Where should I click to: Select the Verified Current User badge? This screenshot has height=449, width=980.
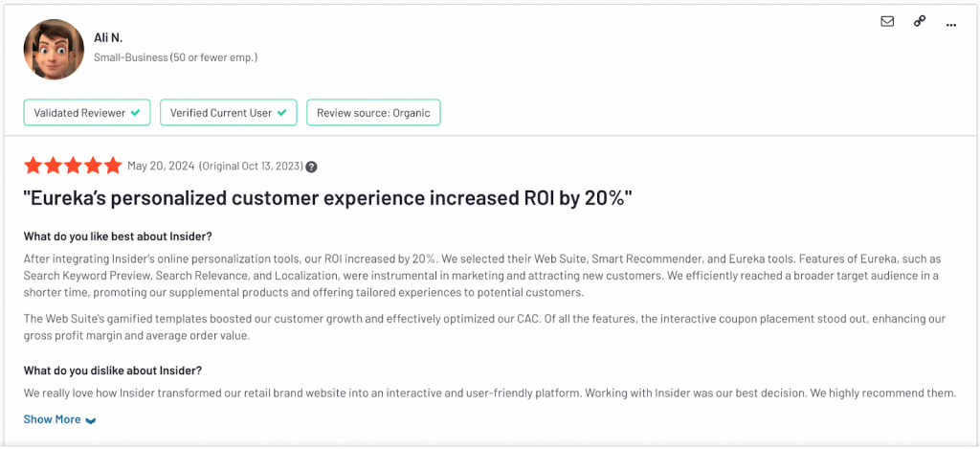point(228,113)
